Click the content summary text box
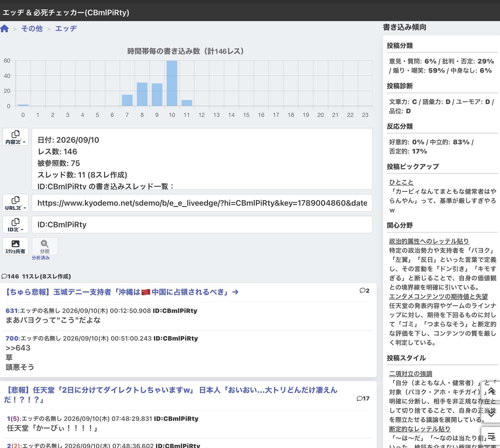The height and width of the screenshot is (448, 500). click(x=202, y=159)
